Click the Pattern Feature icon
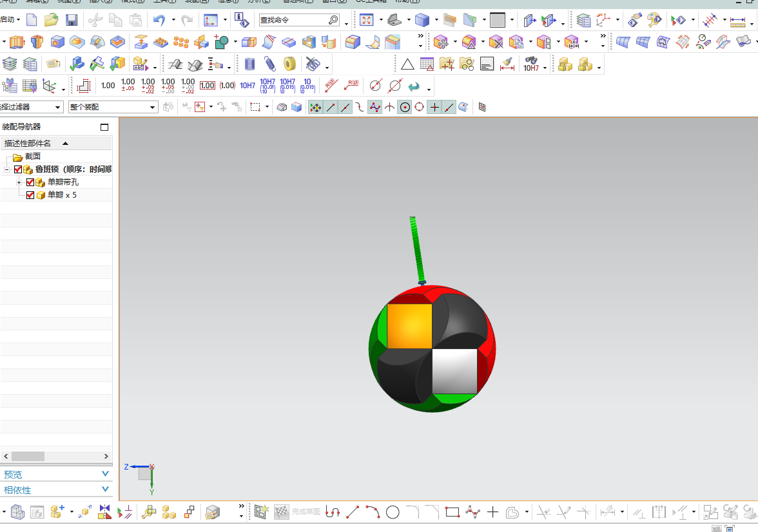 pyautogui.click(x=180, y=43)
